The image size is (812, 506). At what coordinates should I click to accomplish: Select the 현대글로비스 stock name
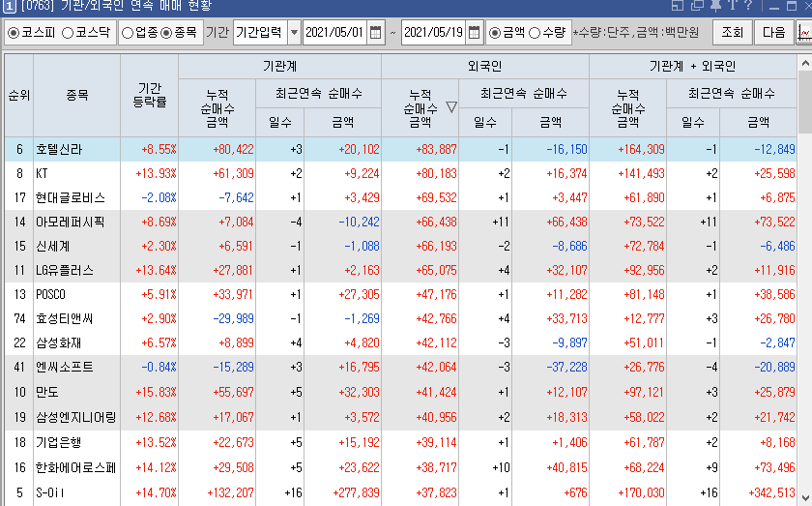[x=71, y=197]
